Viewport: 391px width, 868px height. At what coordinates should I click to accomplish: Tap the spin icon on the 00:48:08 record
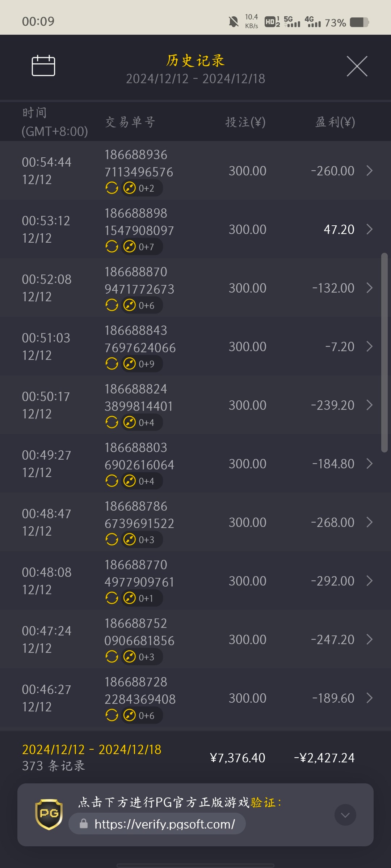click(112, 598)
